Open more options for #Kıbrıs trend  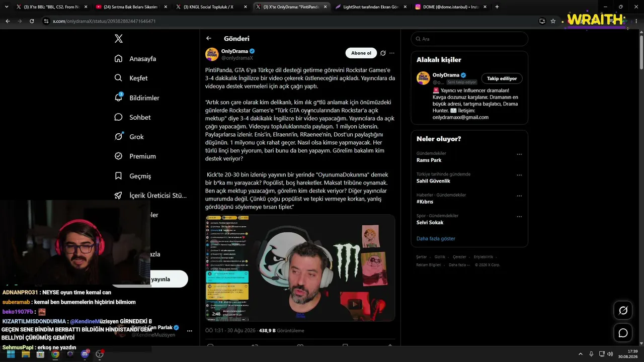pyautogui.click(x=519, y=196)
